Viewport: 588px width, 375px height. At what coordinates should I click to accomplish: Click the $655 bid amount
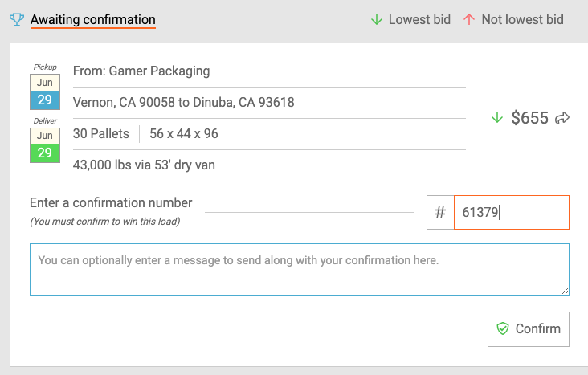click(529, 118)
